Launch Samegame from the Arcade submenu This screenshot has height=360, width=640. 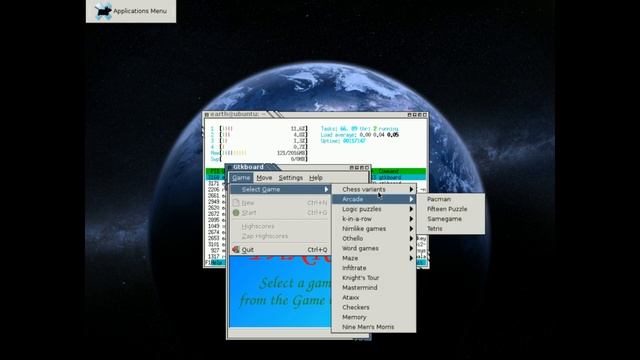coord(451,219)
